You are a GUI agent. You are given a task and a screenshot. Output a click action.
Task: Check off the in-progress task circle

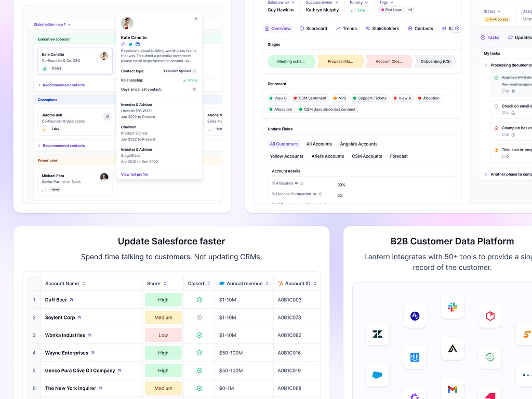496,150
